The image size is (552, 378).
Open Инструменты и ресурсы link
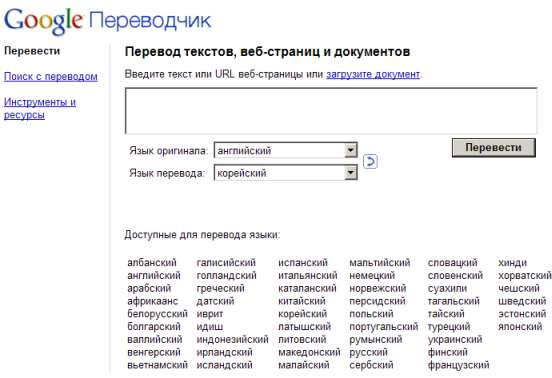pyautogui.click(x=40, y=108)
